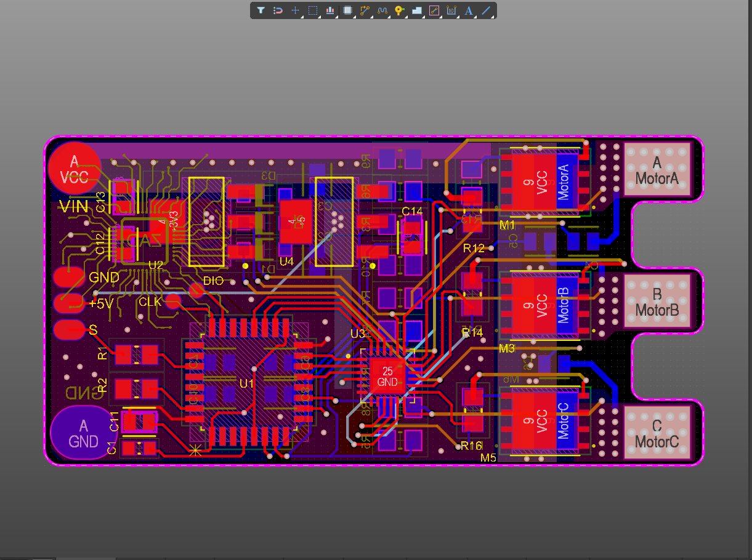Click the M3 designator text

click(x=507, y=349)
